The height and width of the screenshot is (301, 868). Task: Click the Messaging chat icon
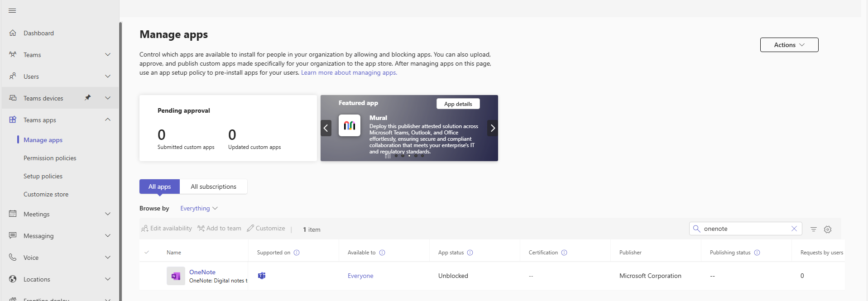point(13,236)
